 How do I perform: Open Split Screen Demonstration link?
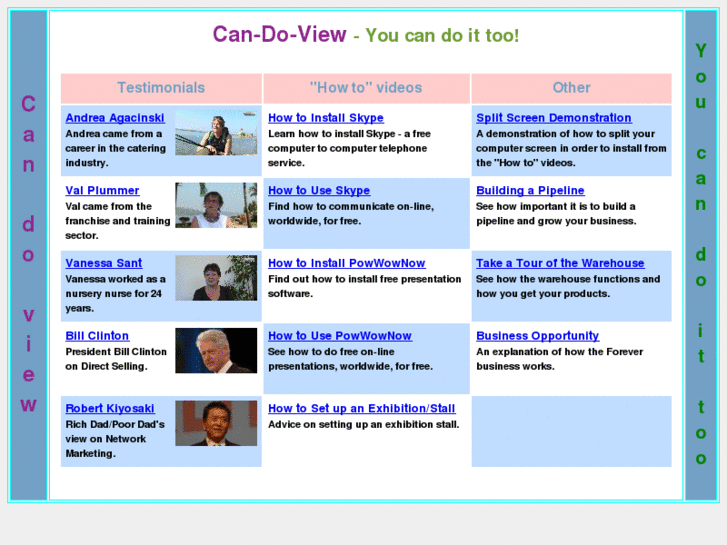(x=554, y=118)
